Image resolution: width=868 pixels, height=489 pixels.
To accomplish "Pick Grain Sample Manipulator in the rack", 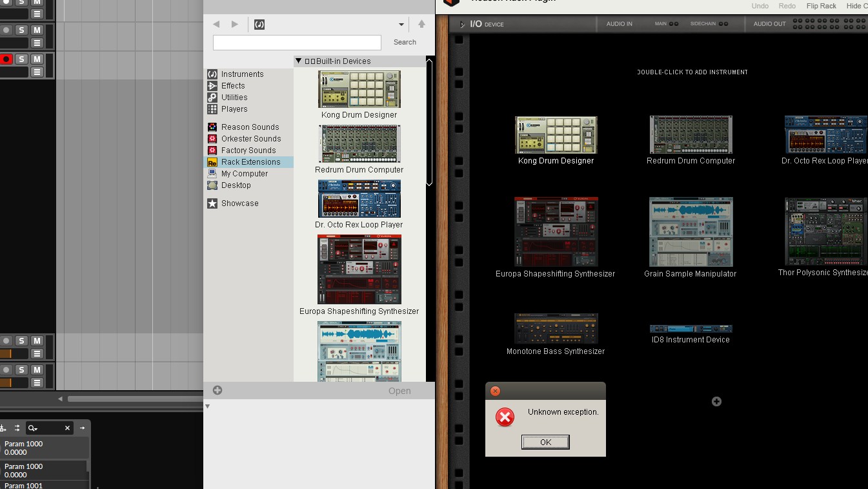I will (691, 238).
